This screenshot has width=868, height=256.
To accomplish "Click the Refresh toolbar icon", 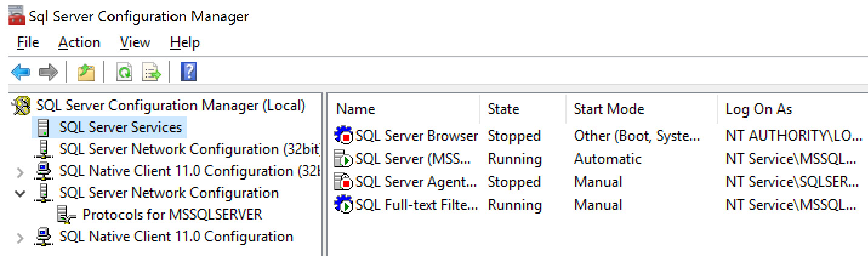I will [x=124, y=73].
